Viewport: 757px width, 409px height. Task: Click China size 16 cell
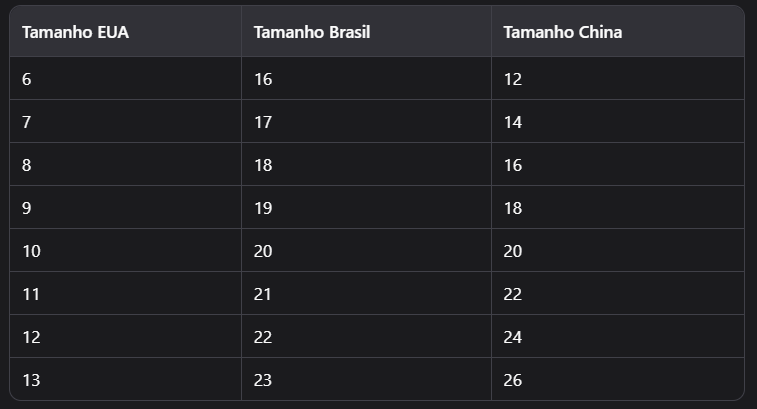(x=513, y=165)
